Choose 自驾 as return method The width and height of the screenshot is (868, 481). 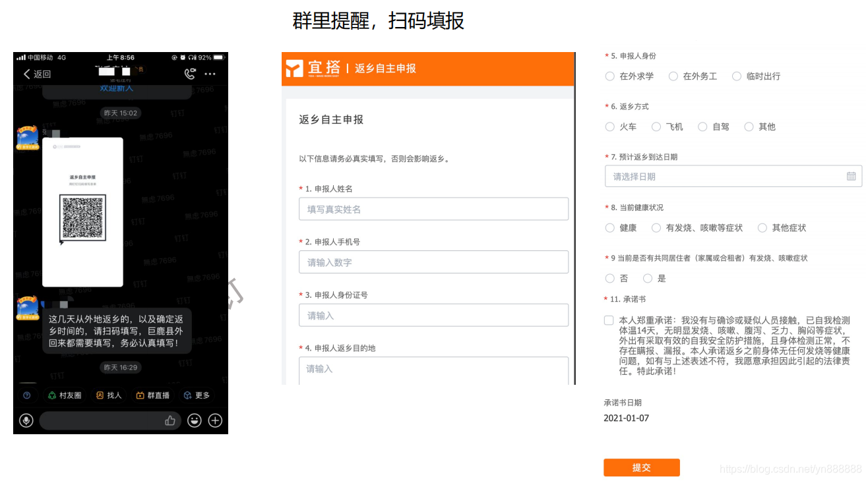pyautogui.click(x=713, y=127)
